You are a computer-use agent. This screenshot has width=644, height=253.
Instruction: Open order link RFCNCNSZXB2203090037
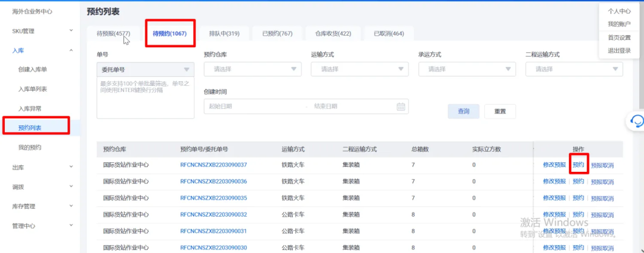[213, 165]
